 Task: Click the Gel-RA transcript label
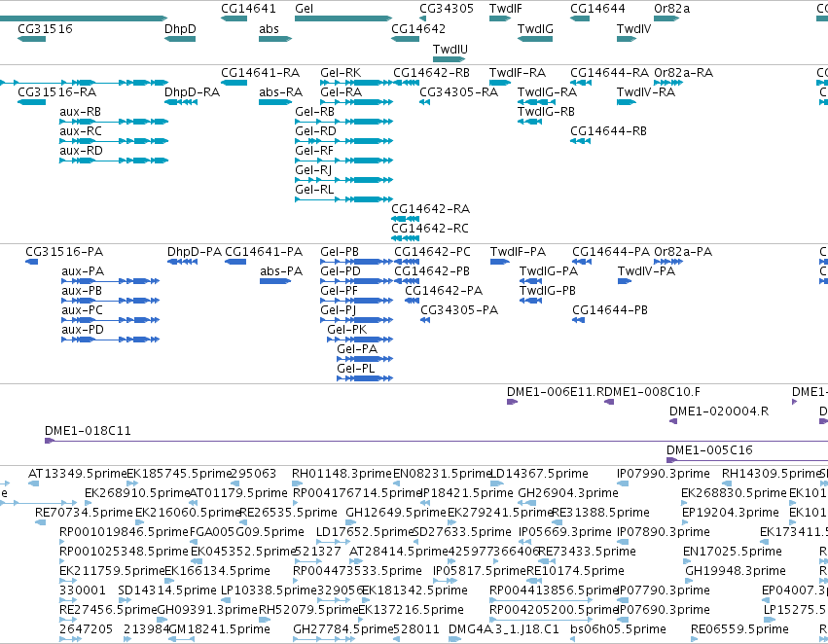pos(342,91)
